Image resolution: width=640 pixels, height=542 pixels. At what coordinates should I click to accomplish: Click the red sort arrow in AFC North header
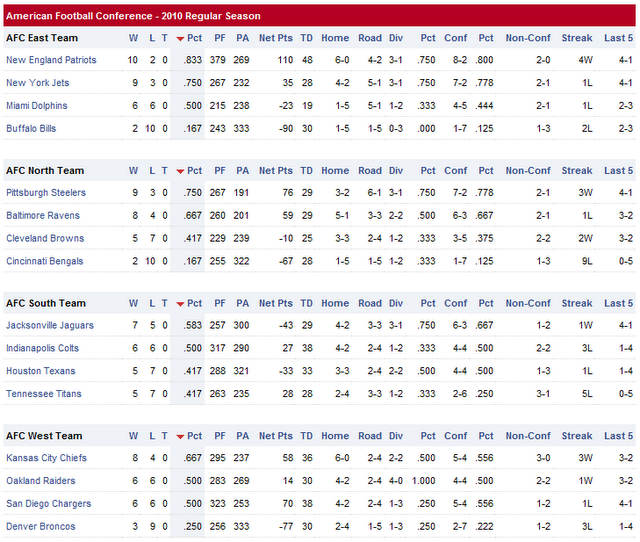[x=180, y=172]
